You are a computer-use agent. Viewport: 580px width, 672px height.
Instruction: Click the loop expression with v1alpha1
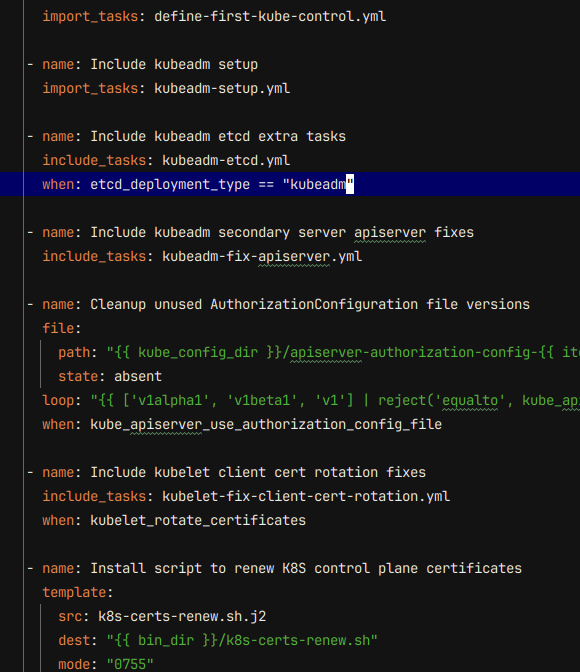(335, 401)
